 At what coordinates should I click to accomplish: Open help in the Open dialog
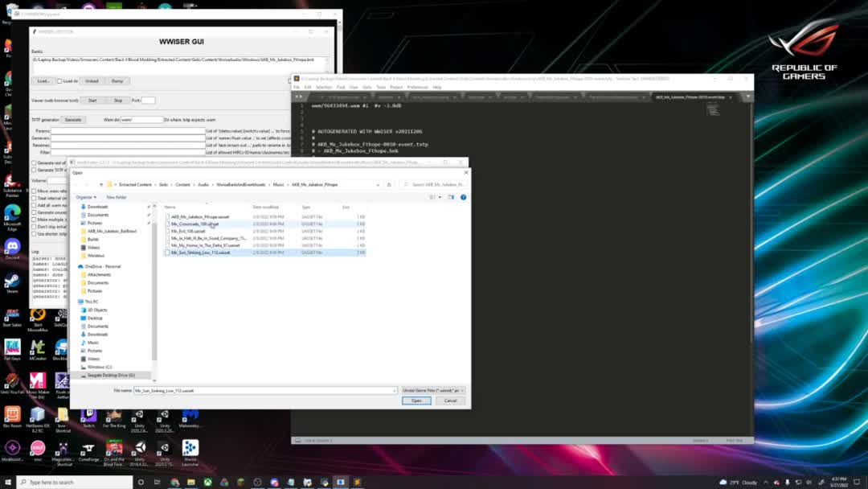coord(464,197)
